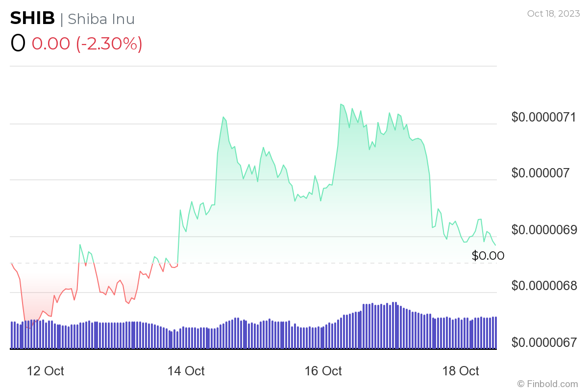The height and width of the screenshot is (392, 588).
Task: Click the $0.0000069 price axis label
Action: tap(543, 229)
